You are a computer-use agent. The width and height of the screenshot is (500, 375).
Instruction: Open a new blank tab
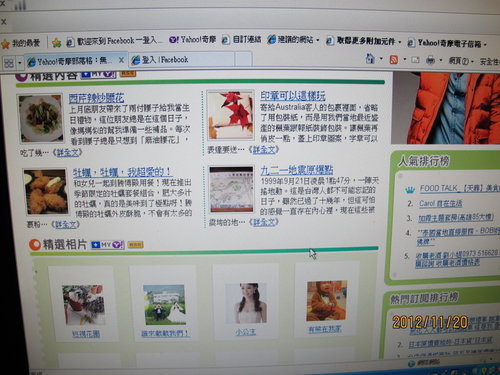243,59
